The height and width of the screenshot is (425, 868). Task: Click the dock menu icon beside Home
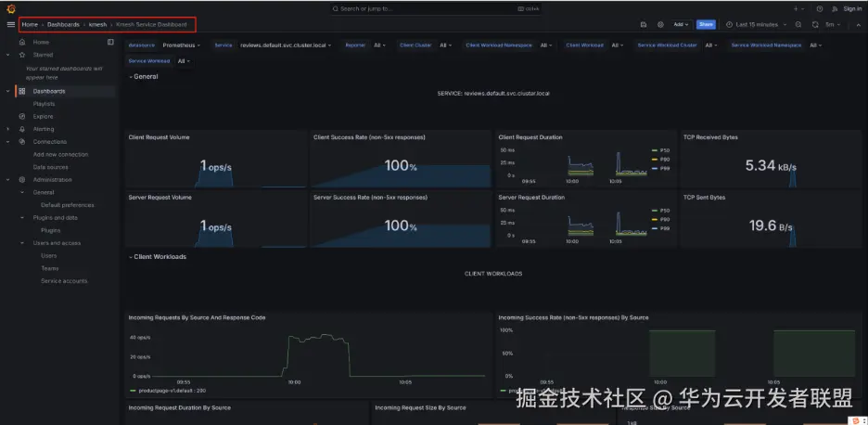(110, 42)
